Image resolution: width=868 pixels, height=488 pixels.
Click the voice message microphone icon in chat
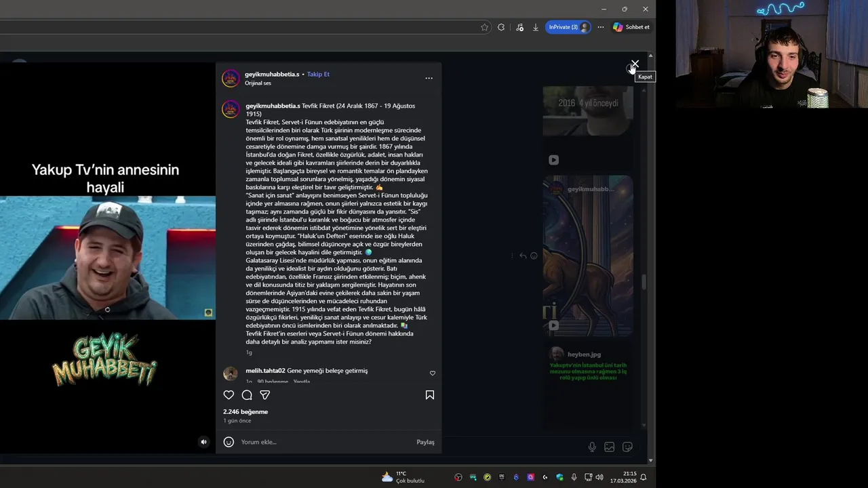pos(592,447)
